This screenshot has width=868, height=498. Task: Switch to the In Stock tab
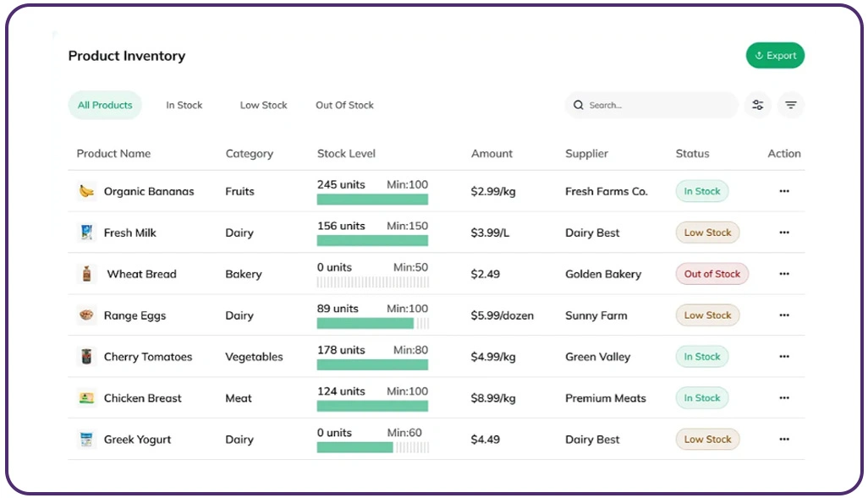tap(184, 105)
